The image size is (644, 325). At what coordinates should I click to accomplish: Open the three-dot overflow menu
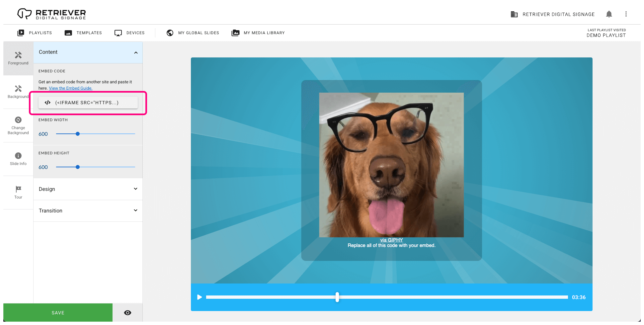626,14
